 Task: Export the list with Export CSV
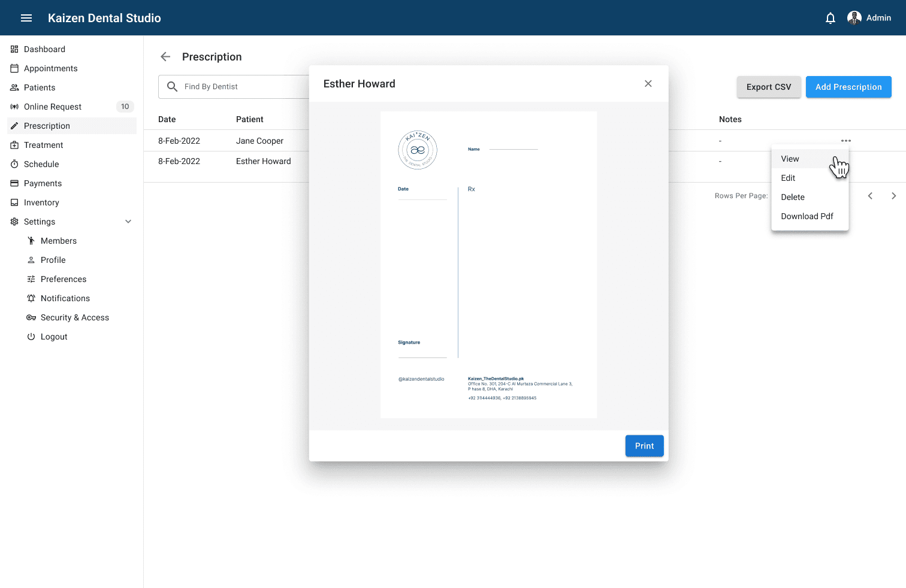pyautogui.click(x=768, y=87)
